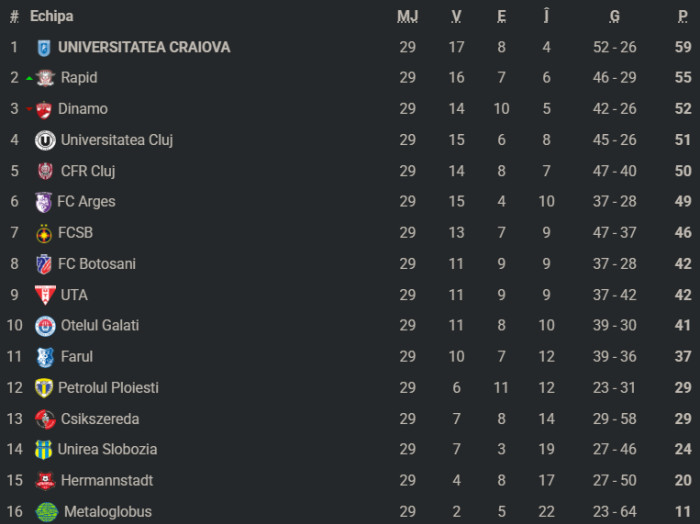Click the Universitatea Craiova club crest
Image resolution: width=700 pixels, height=524 pixels.
[44, 47]
